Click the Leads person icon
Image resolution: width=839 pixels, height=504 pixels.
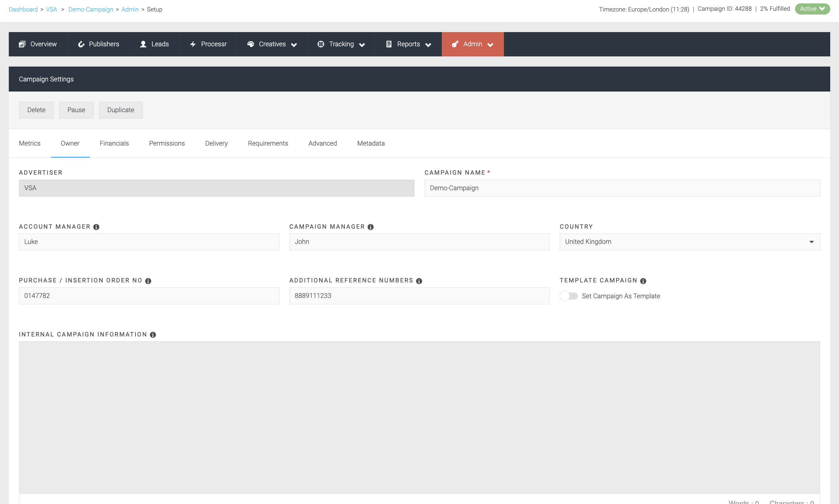tap(143, 44)
